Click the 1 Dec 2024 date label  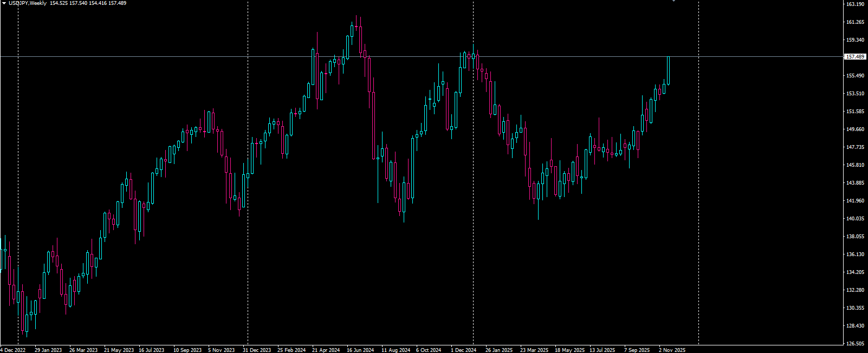click(x=463, y=350)
